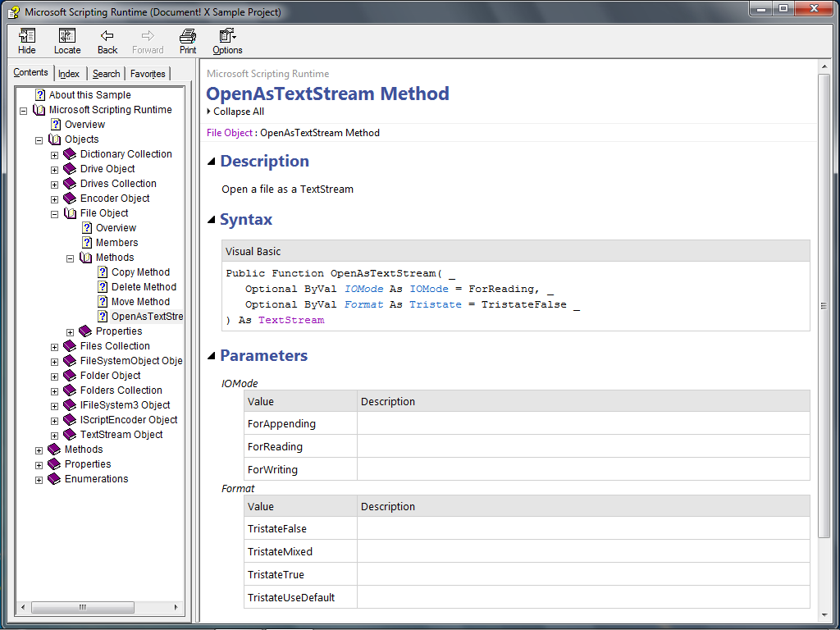Follow the Tristate type link
Screen dimensions: 840x630
[435, 304]
